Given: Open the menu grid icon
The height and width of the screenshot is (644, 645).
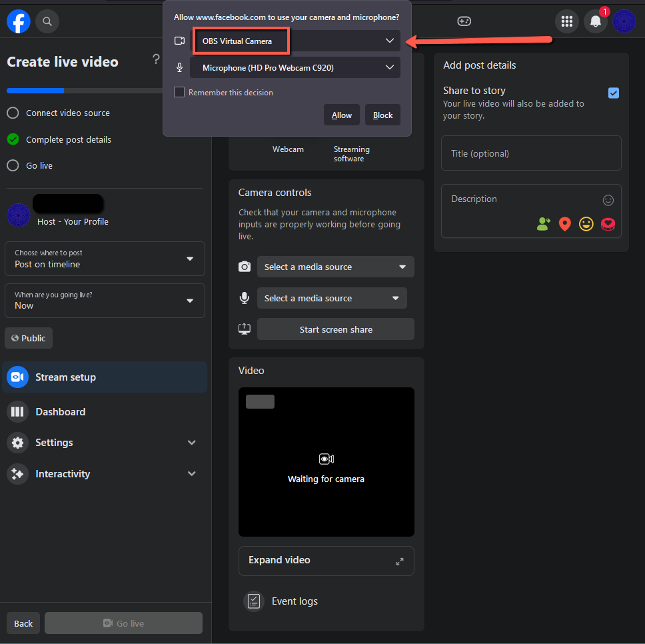Looking at the screenshot, I should pos(567,21).
